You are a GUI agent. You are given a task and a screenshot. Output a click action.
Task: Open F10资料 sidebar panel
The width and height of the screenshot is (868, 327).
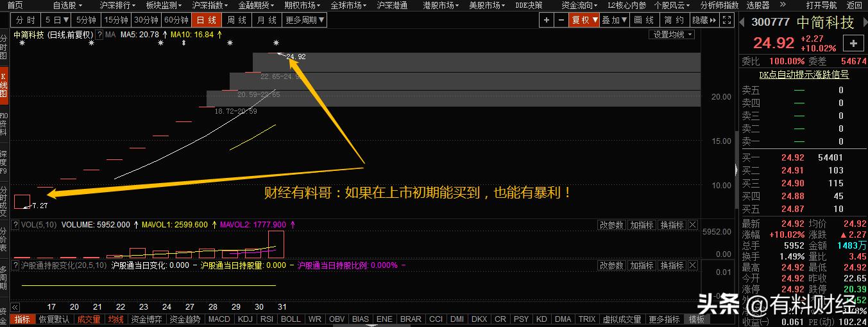click(x=4, y=125)
